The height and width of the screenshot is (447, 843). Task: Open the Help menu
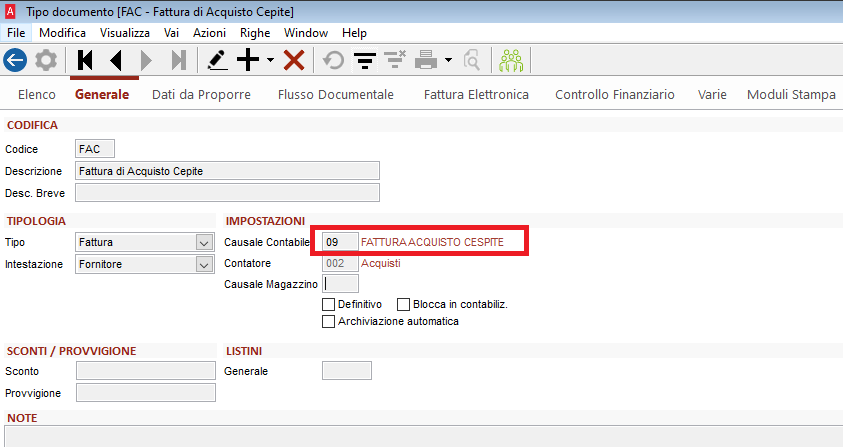(x=354, y=33)
